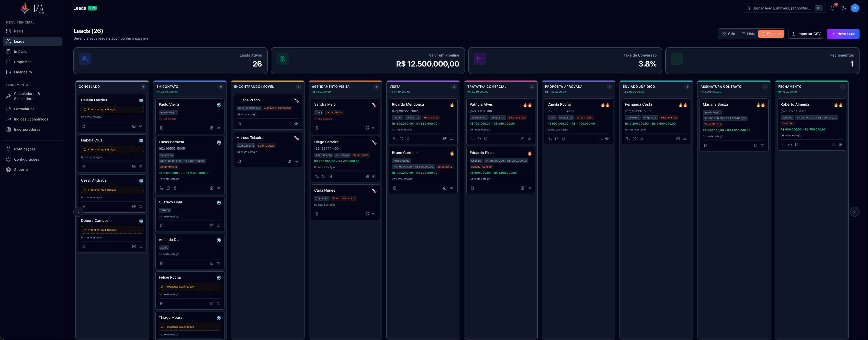Click the LIZA logo
Viewport: 868px width, 340px height.
tap(32, 8)
